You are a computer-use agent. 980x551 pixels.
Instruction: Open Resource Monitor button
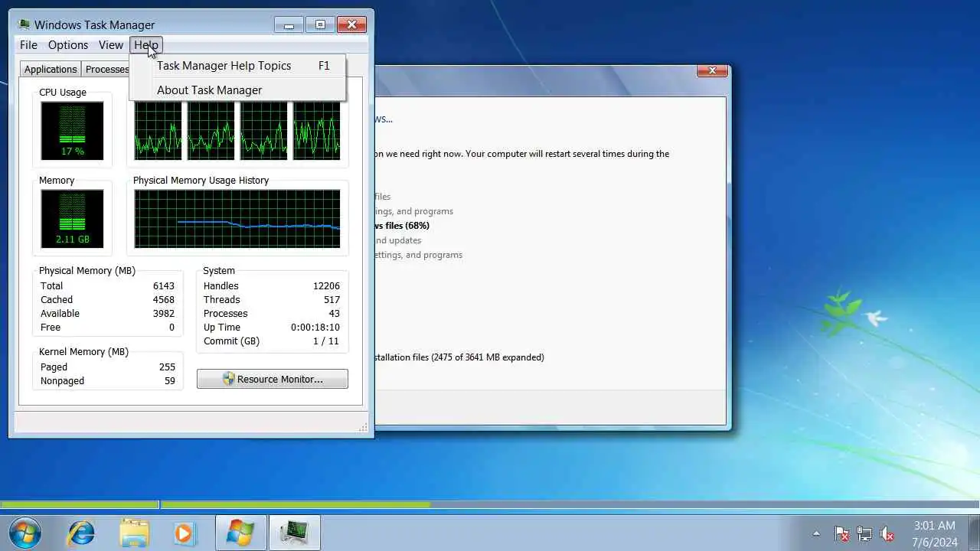click(273, 379)
